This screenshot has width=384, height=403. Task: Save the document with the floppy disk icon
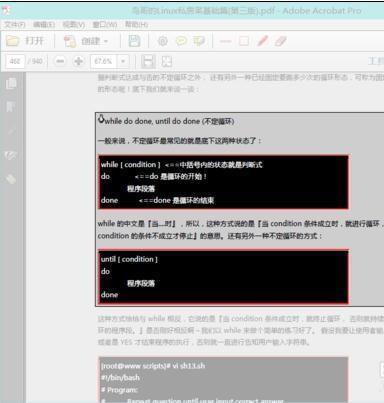tap(134, 41)
